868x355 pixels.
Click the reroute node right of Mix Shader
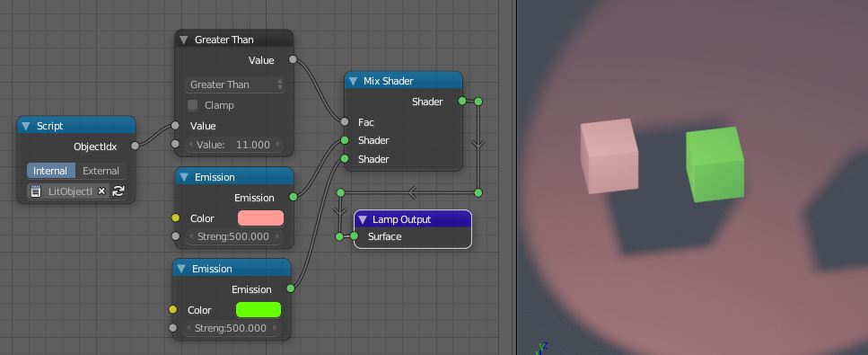point(478,102)
